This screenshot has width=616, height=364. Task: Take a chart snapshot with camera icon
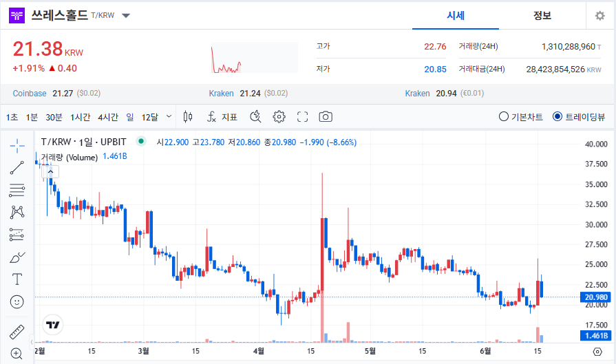click(326, 116)
